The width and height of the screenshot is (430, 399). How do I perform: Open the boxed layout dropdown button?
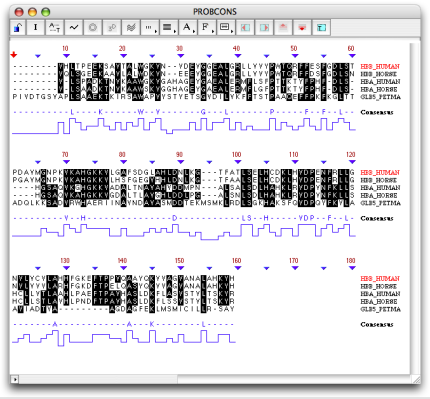coord(226,27)
